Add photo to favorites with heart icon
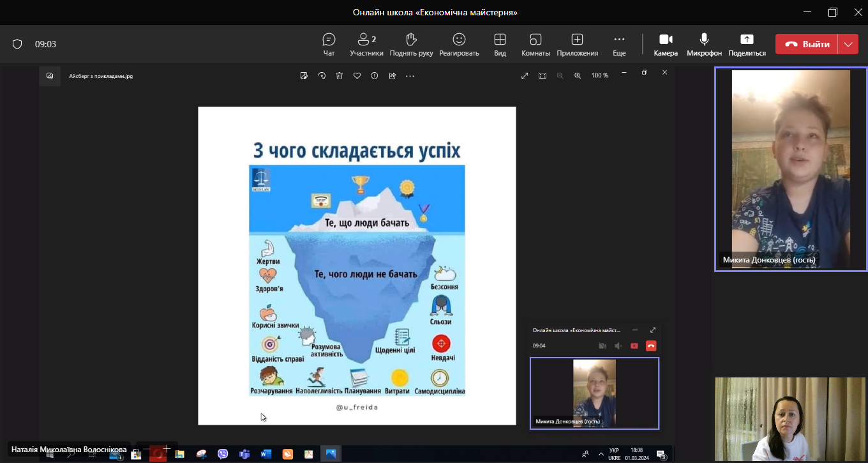 [x=357, y=75]
